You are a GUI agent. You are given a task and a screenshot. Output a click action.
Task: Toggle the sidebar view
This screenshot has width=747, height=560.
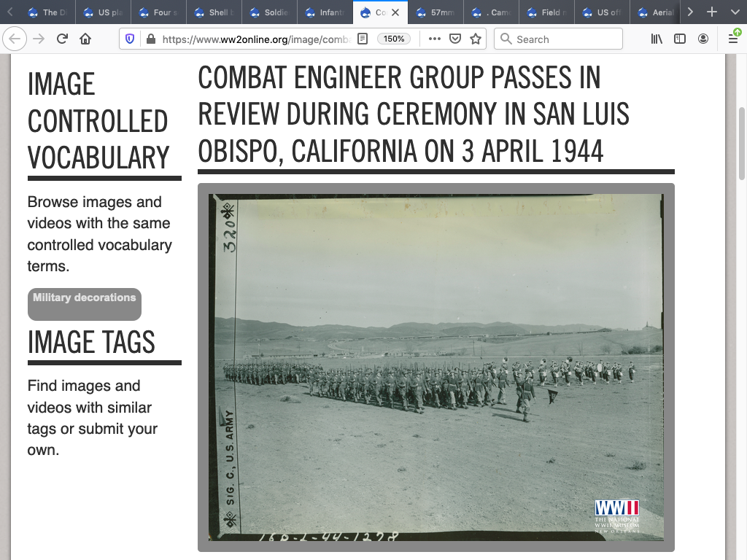(680, 39)
